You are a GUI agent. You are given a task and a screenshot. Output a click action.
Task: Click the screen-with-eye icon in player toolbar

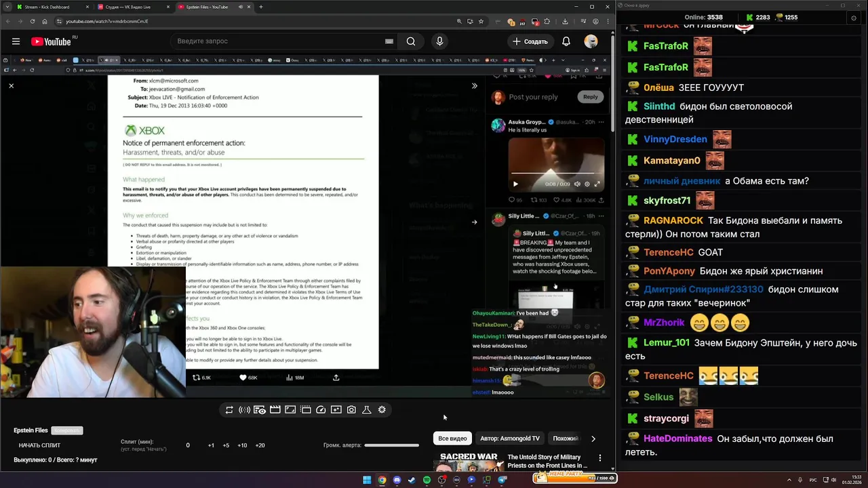260,409
